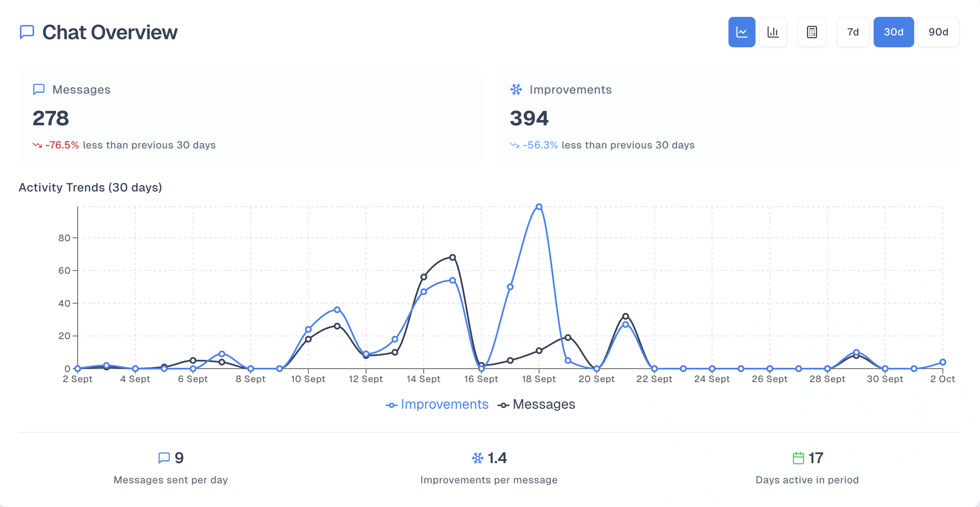Click the snowflake icon above Improvements per message
The width and height of the screenshot is (980, 507).
tap(477, 458)
